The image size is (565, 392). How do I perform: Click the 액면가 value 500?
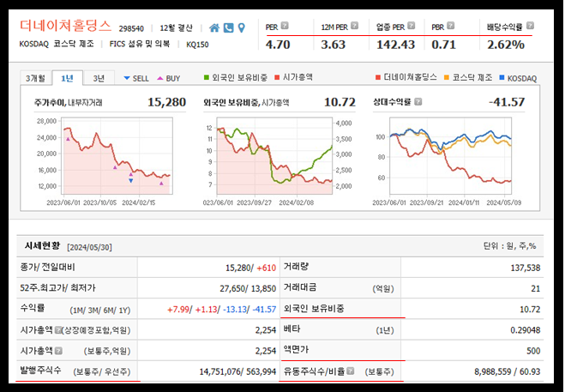533,351
